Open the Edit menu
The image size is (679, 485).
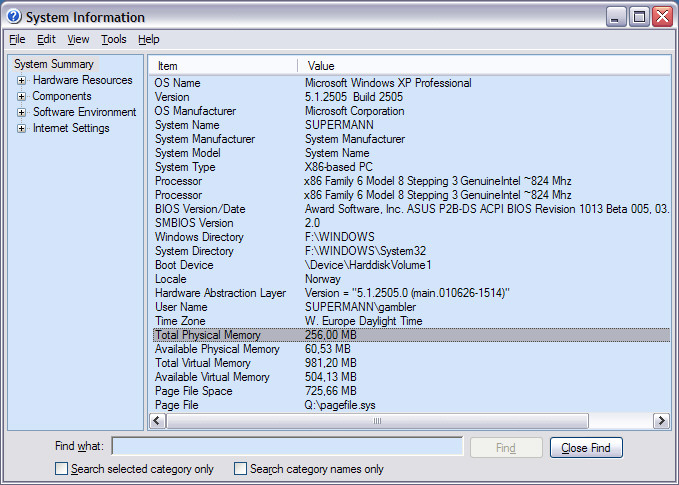click(46, 39)
